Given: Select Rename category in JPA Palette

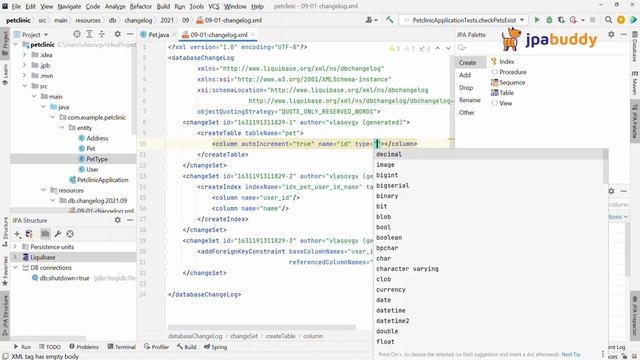Looking at the screenshot, I should (470, 100).
